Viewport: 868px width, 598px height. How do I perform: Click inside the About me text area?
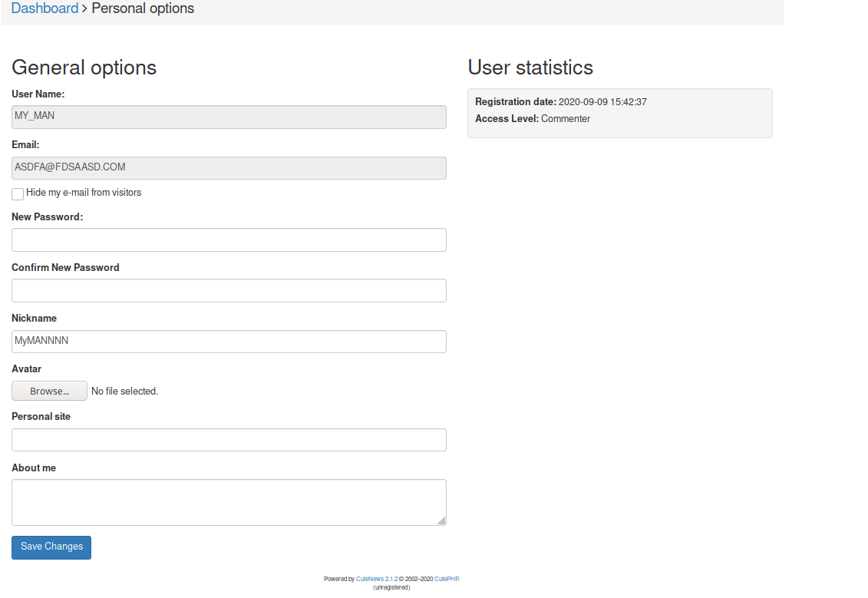229,502
